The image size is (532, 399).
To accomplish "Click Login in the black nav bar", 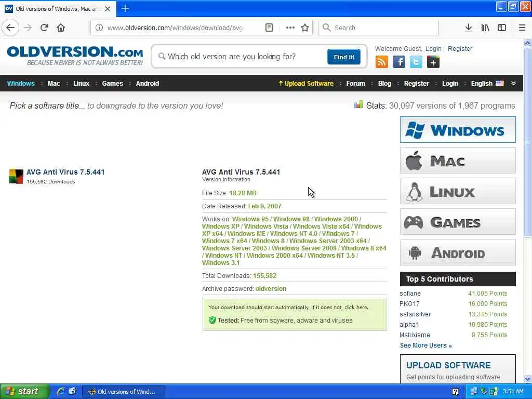I will click(x=450, y=84).
